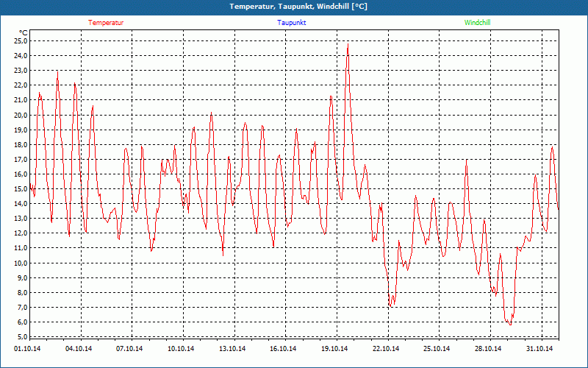Screen dimensions: 588x368
Task: Click the 14,0 y-axis label
Action: click(21, 204)
